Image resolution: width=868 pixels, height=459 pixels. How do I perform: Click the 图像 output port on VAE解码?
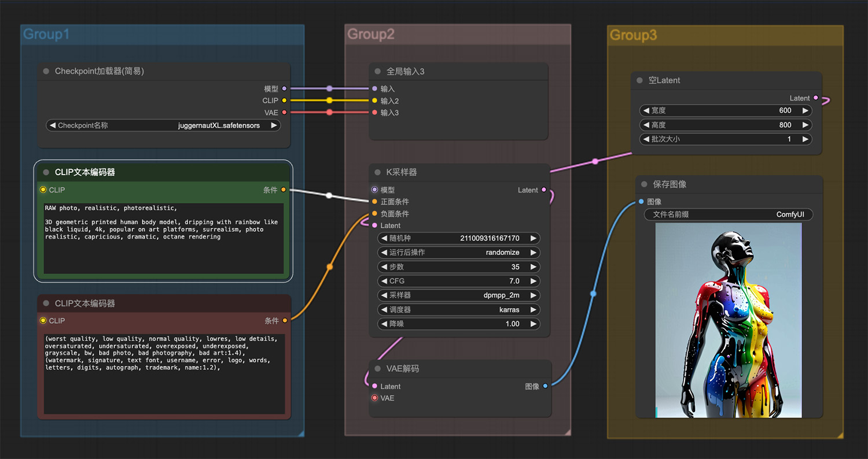pos(545,386)
